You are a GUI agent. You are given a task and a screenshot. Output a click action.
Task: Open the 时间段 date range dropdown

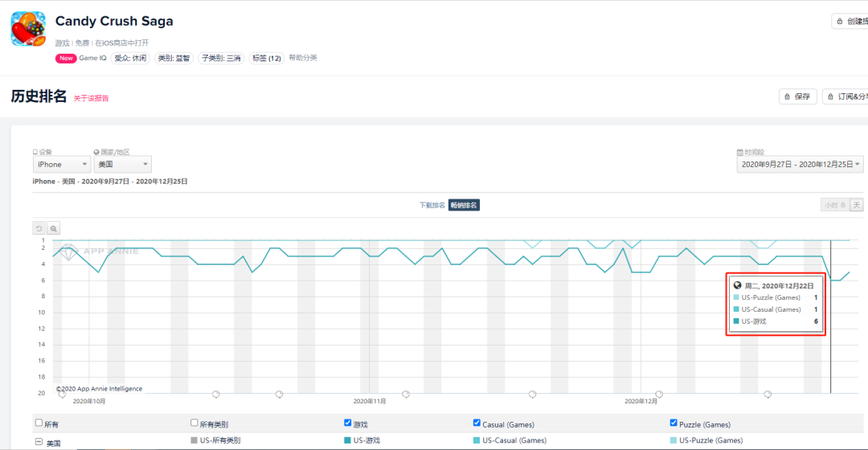coord(800,165)
